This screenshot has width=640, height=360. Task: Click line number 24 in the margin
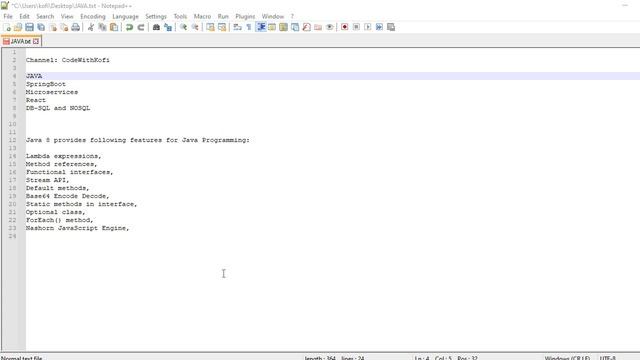pyautogui.click(x=13, y=236)
